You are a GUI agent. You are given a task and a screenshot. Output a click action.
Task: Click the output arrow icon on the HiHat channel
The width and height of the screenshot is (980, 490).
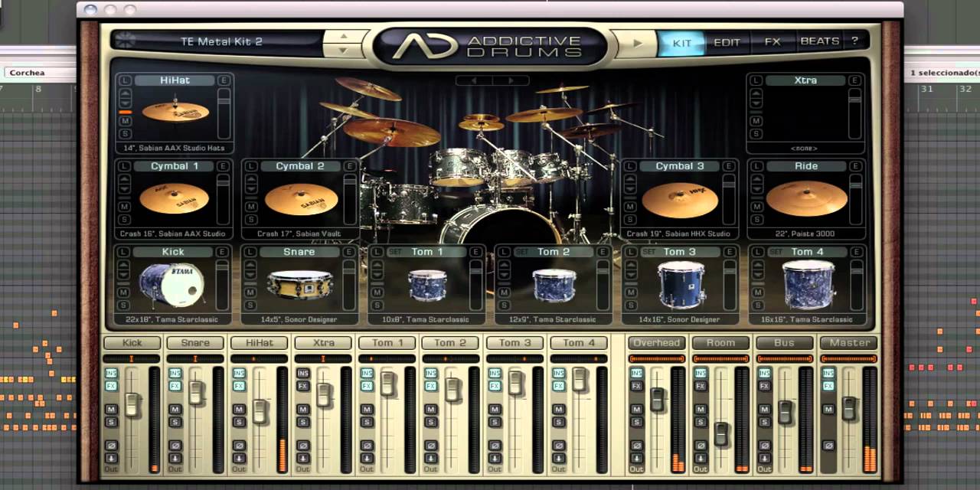coord(239,458)
